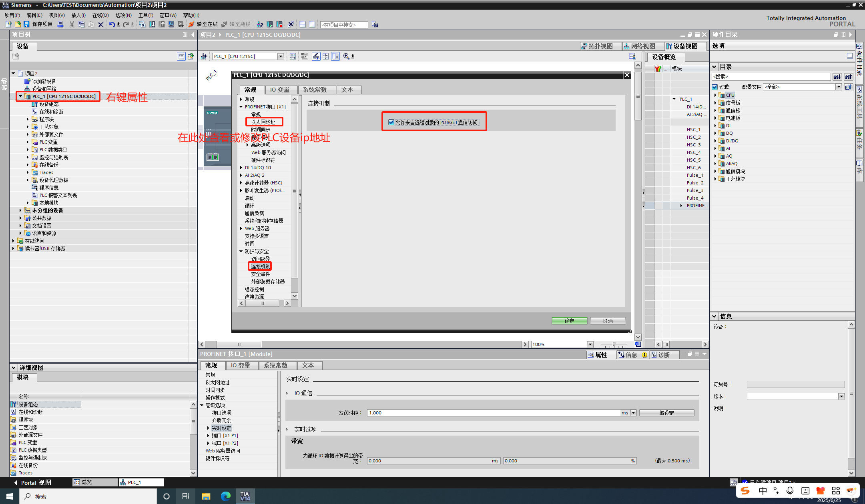Click the compile icon in toolbar

(142, 24)
